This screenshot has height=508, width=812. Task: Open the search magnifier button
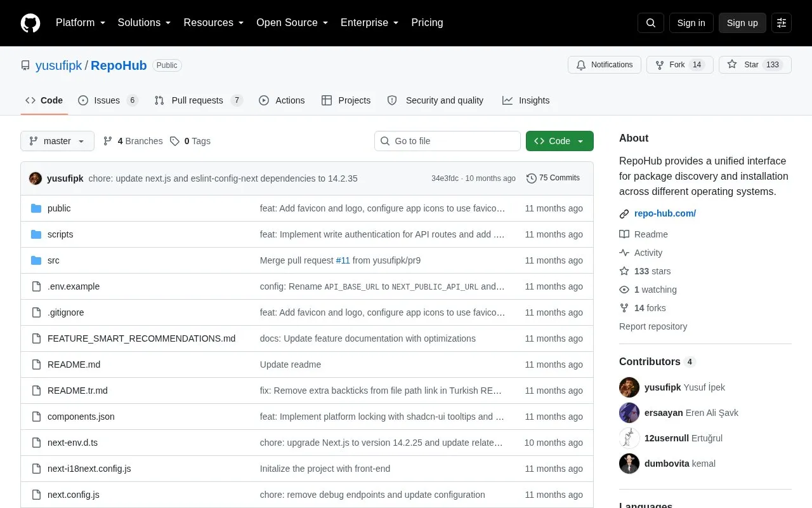click(651, 23)
